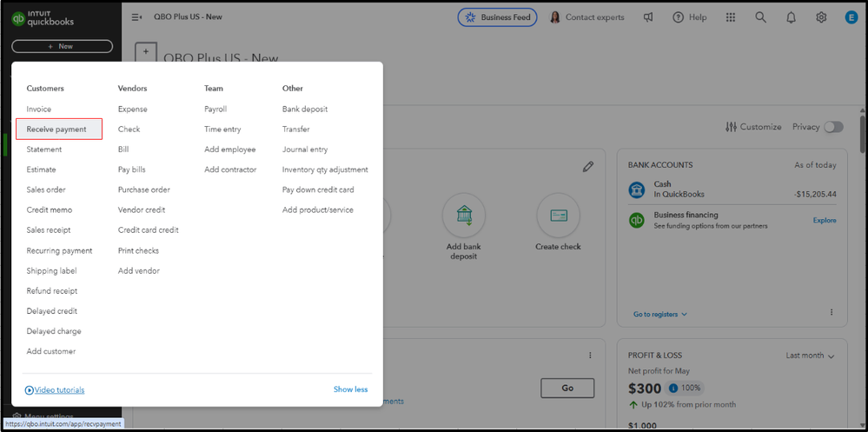Open the settings gear icon
868x432 pixels.
pos(821,17)
